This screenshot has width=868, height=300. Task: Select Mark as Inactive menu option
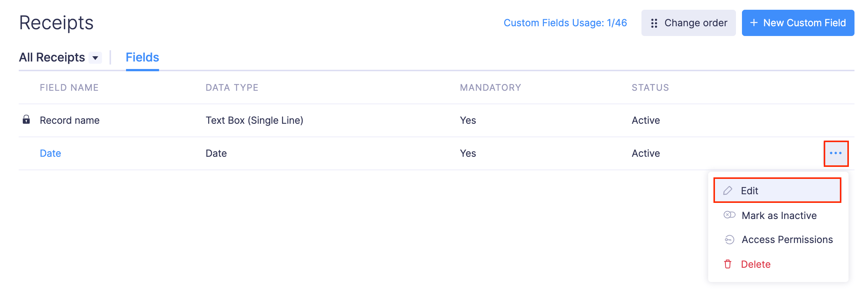coord(779,216)
